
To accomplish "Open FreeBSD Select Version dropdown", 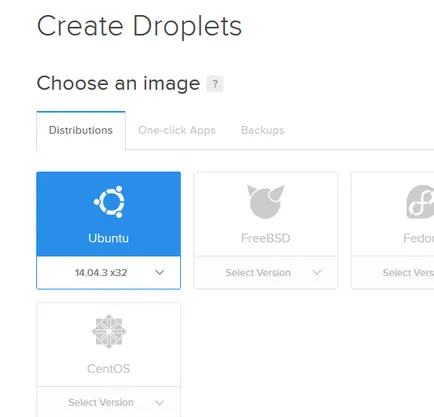I will (x=266, y=273).
